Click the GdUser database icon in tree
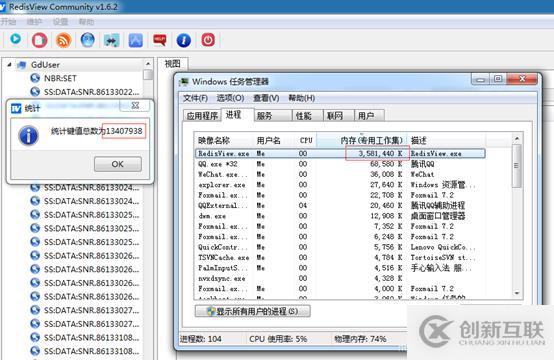The image size is (554, 360). point(22,65)
